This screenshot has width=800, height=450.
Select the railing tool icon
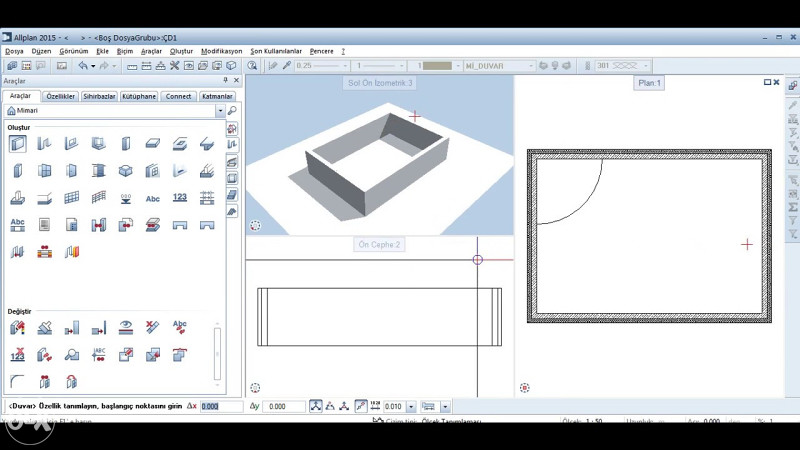point(98,198)
